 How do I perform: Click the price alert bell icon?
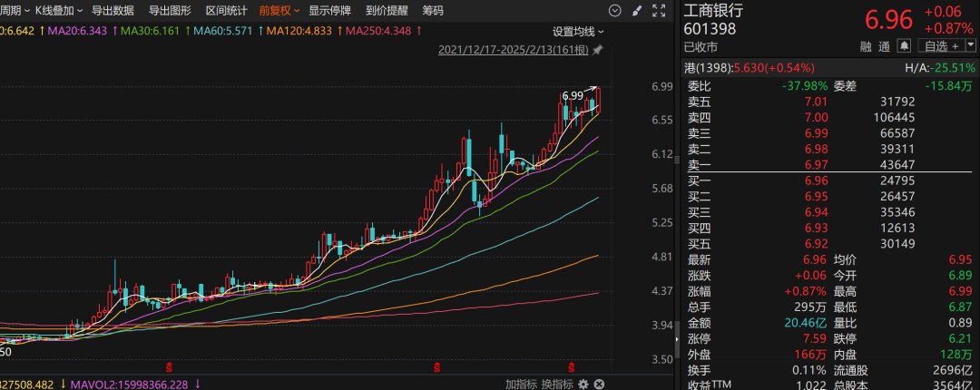pos(904,45)
